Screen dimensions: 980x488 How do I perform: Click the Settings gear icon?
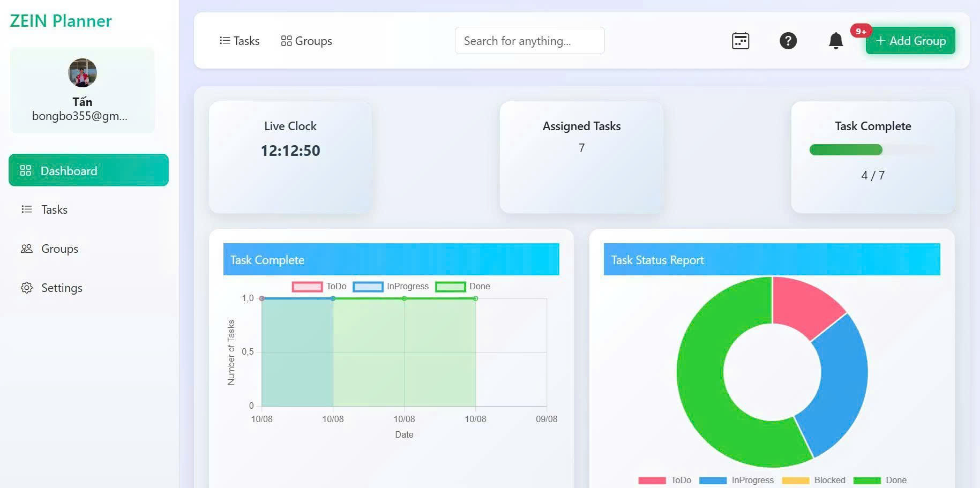coord(26,288)
